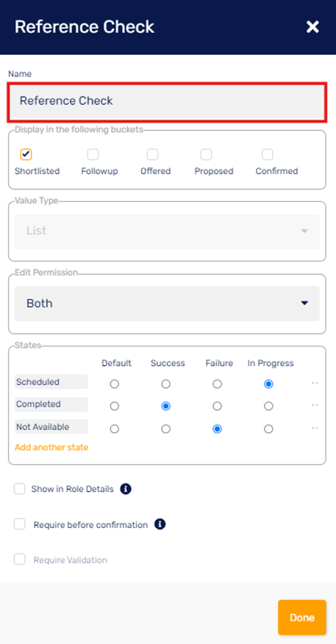Open options dots for Scheduled state
The height and width of the screenshot is (644, 336).
click(315, 383)
